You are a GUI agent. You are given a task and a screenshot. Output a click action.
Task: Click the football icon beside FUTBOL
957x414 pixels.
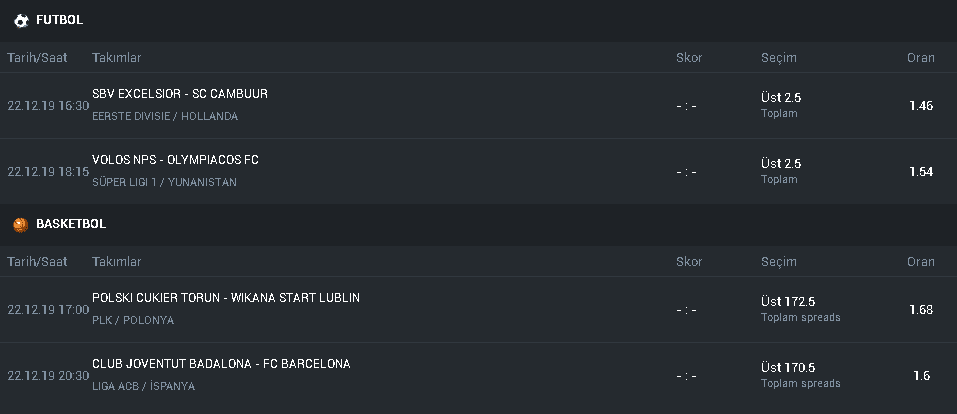21,21
